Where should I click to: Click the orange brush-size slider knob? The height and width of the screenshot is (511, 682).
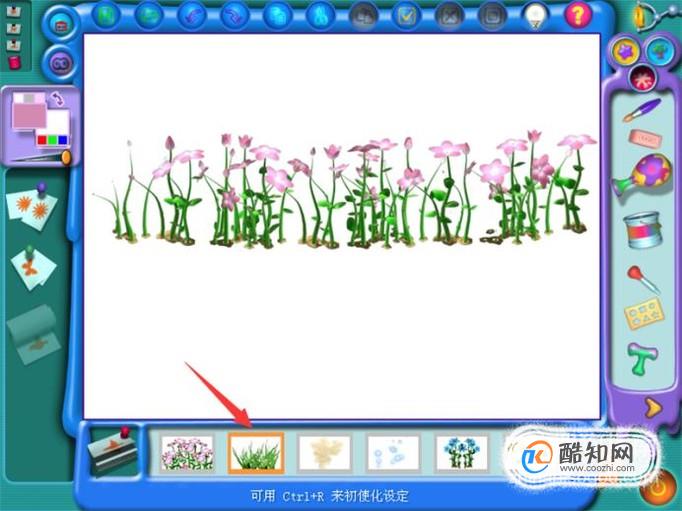66,157
